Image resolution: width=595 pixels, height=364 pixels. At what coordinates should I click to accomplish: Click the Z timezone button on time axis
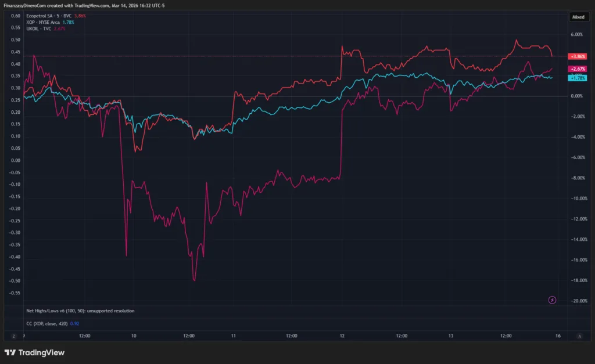(13, 336)
